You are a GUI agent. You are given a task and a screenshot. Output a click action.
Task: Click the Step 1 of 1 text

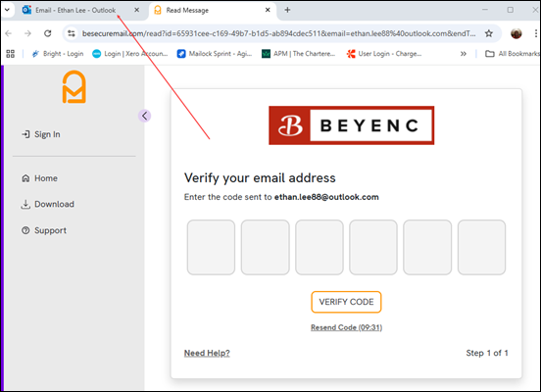[487, 353]
